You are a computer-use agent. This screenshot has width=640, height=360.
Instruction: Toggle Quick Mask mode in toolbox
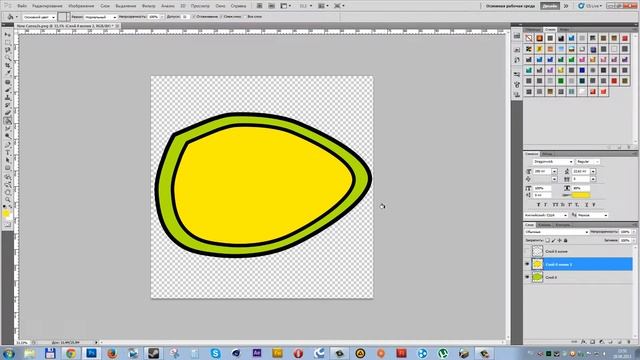[8, 224]
